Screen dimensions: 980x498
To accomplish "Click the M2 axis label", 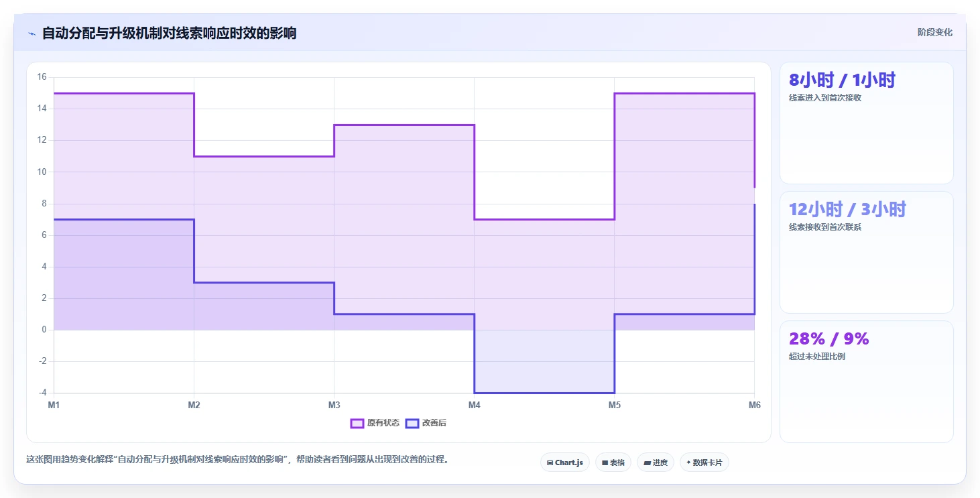I will pos(194,405).
